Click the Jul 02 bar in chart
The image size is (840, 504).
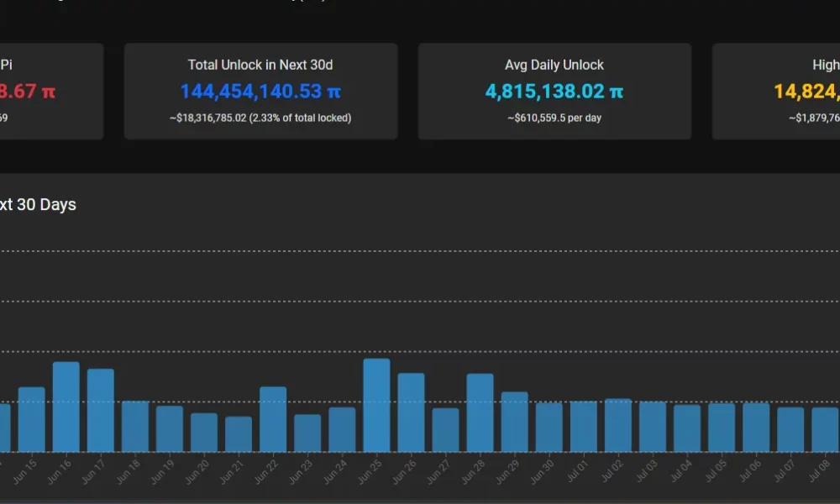pyautogui.click(x=618, y=425)
